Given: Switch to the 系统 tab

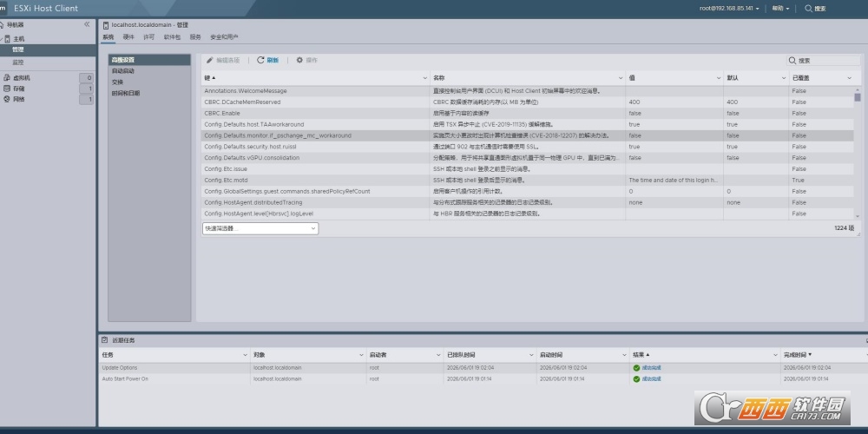Looking at the screenshot, I should 108,37.
